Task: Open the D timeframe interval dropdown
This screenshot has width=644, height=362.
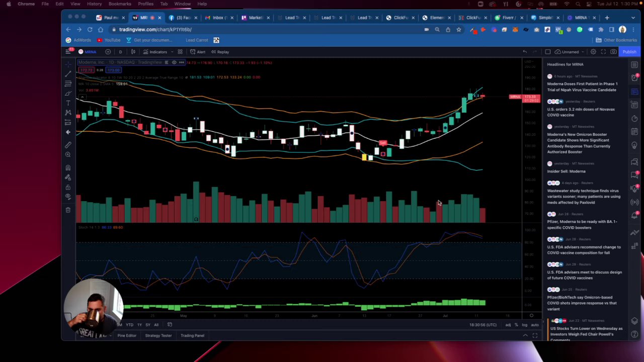Action: pyautogui.click(x=120, y=52)
